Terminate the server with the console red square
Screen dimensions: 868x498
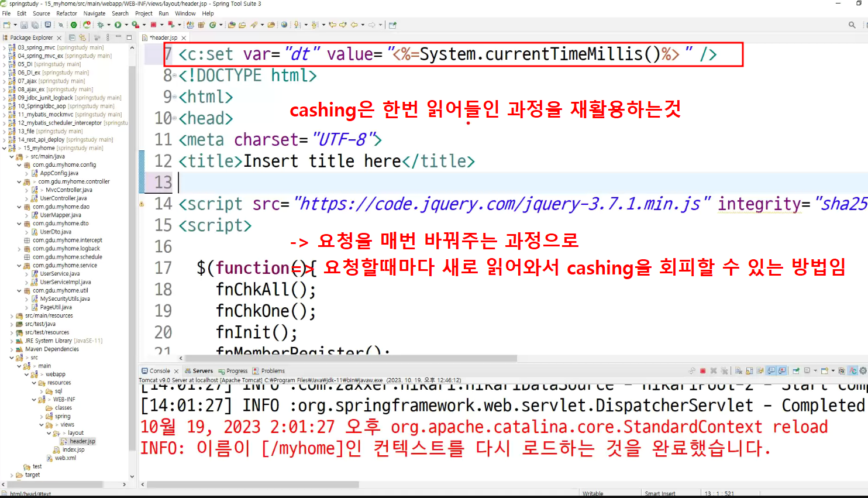[x=702, y=370]
